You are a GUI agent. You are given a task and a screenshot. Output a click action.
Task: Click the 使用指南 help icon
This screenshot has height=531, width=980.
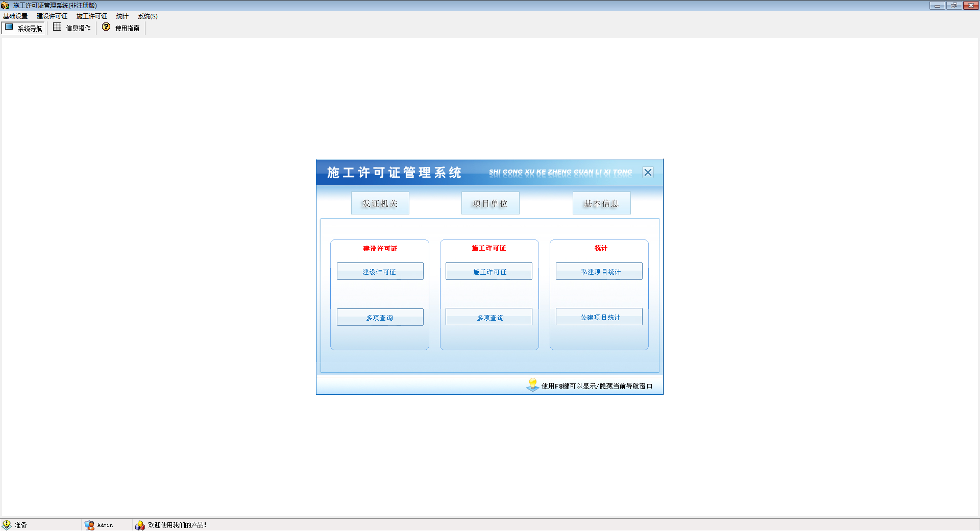tap(106, 27)
